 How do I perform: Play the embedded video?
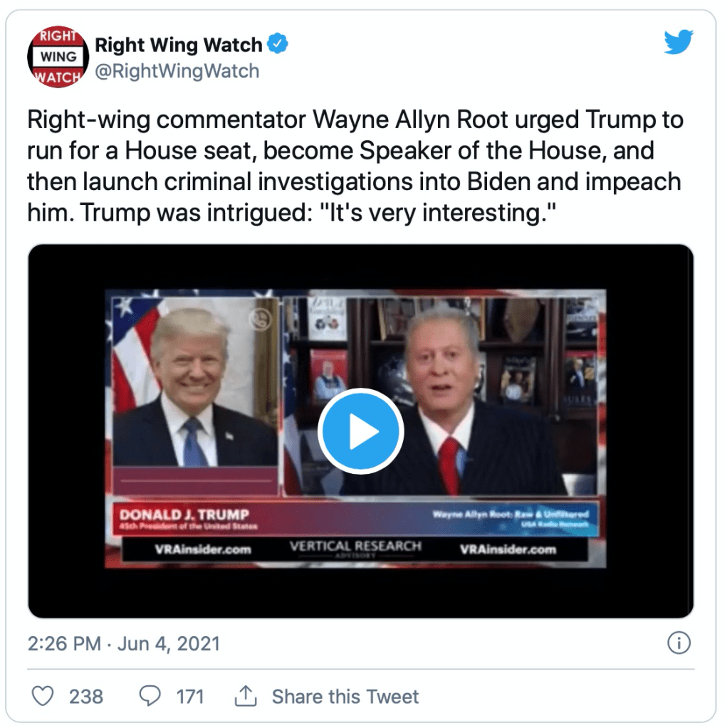pyautogui.click(x=360, y=431)
